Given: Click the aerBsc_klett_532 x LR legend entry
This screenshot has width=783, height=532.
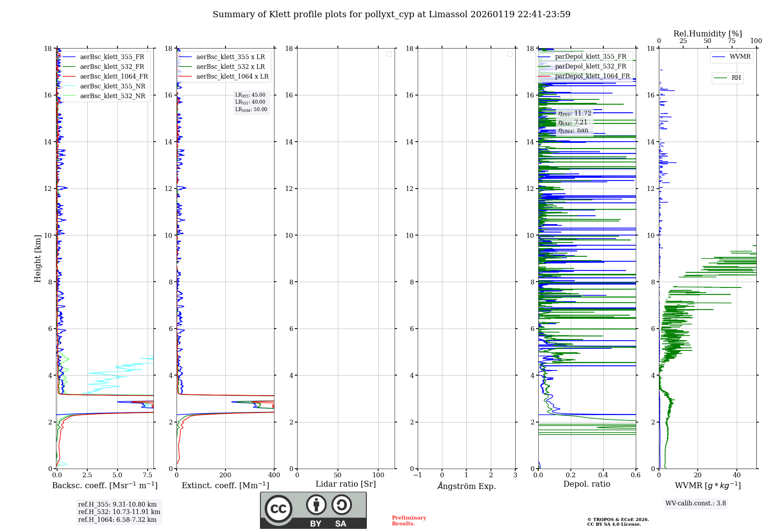Looking at the screenshot, I should (230, 67).
